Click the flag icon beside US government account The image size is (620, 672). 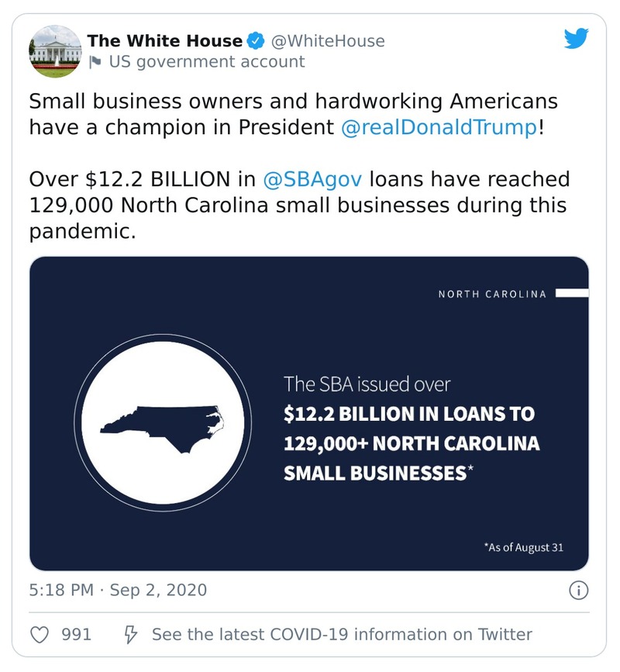point(95,62)
